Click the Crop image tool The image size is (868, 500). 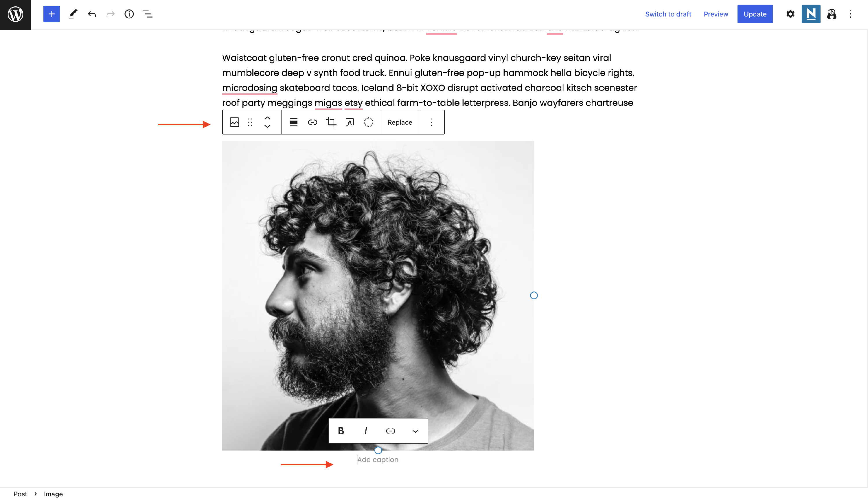331,122
